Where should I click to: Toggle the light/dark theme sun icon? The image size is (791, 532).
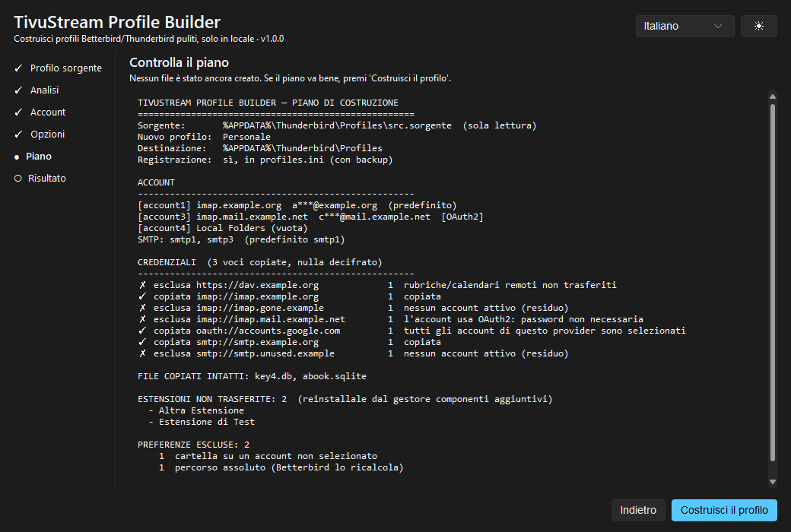point(759,27)
